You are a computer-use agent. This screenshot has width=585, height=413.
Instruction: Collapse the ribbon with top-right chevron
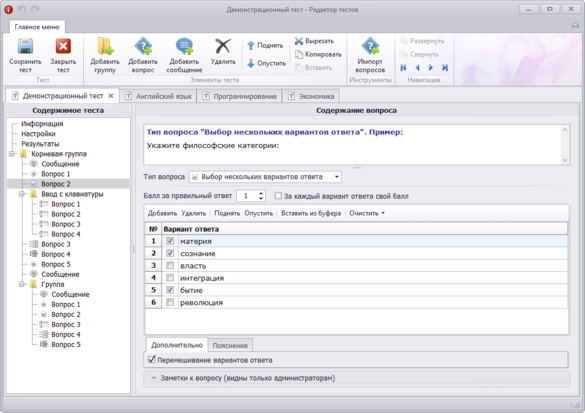575,26
